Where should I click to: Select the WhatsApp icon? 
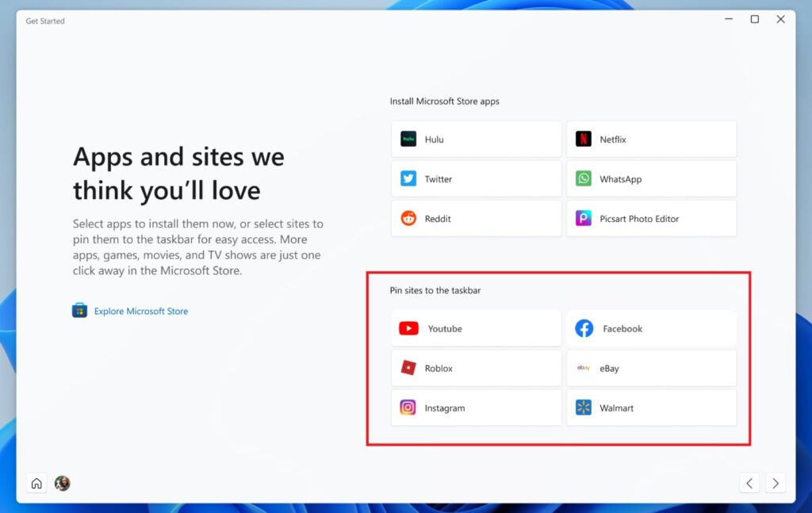(584, 179)
